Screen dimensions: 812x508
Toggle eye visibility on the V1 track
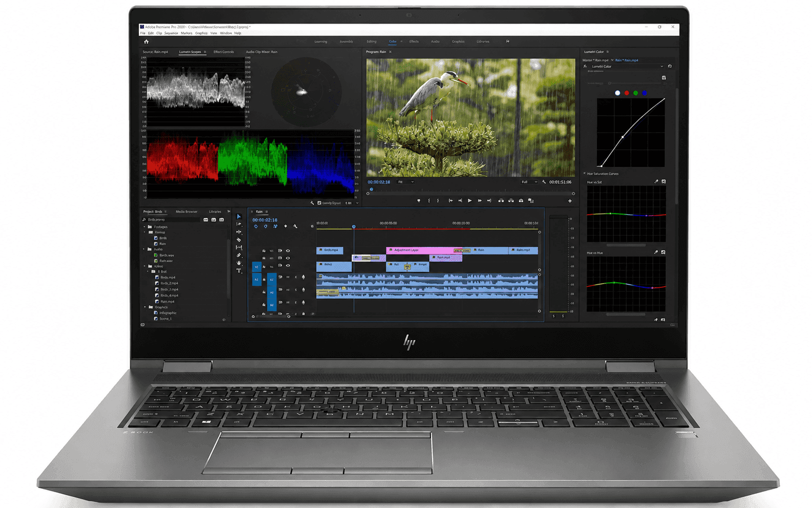point(288,265)
